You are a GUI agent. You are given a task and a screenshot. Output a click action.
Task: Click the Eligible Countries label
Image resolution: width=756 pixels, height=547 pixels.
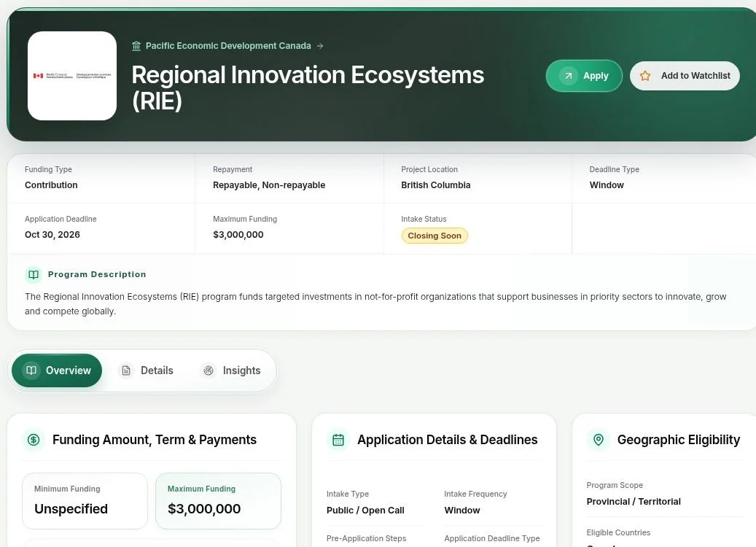(618, 532)
